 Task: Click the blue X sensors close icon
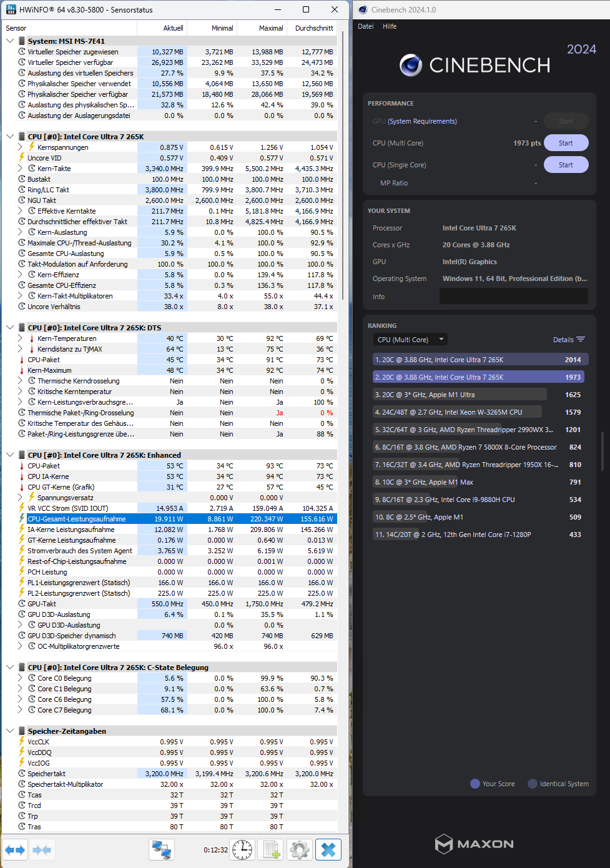329,849
